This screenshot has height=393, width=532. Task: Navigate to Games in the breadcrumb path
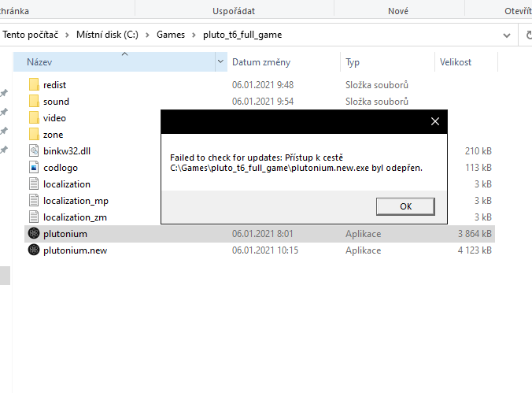171,35
